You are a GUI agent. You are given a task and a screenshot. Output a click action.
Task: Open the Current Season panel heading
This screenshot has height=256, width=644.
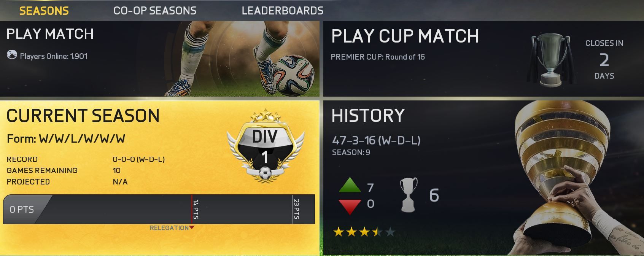point(83,116)
